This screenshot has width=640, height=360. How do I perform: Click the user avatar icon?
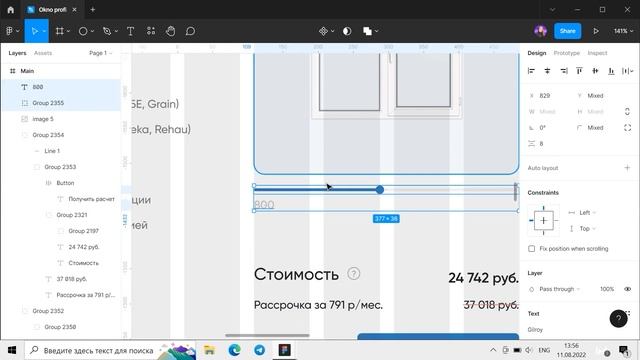[540, 31]
